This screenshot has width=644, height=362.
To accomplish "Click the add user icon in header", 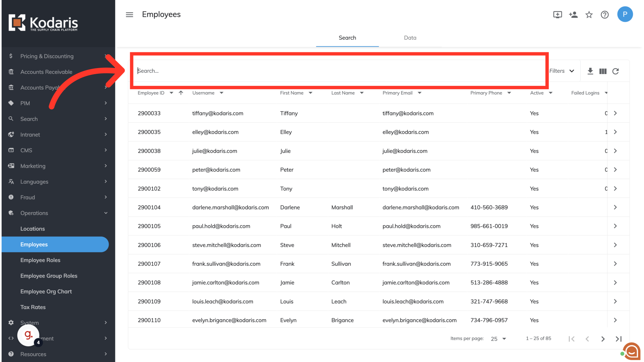I will (573, 14).
